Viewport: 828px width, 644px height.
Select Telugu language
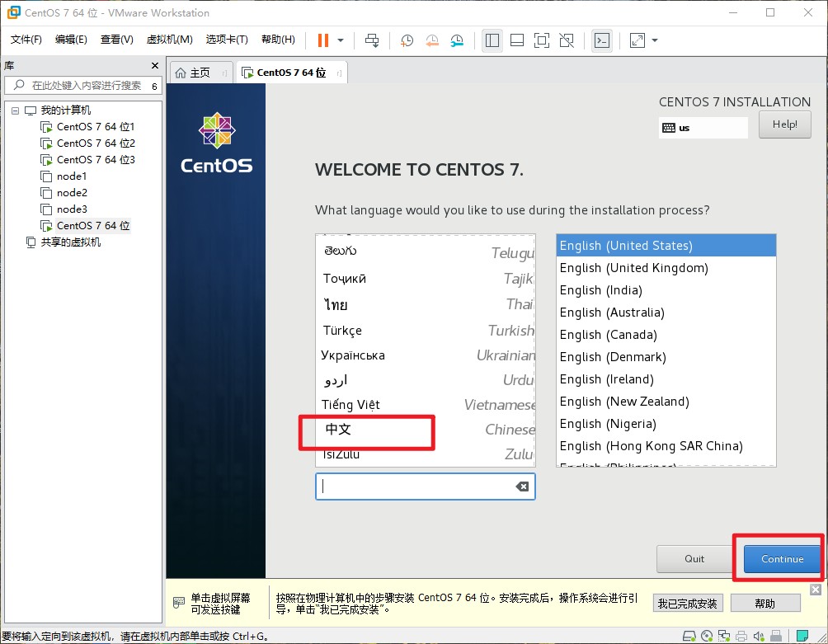tap(426, 251)
